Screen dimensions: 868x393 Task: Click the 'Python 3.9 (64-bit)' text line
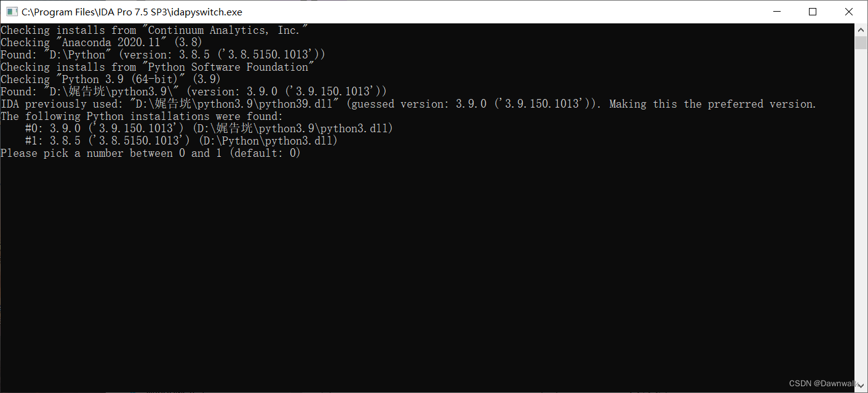pos(109,79)
